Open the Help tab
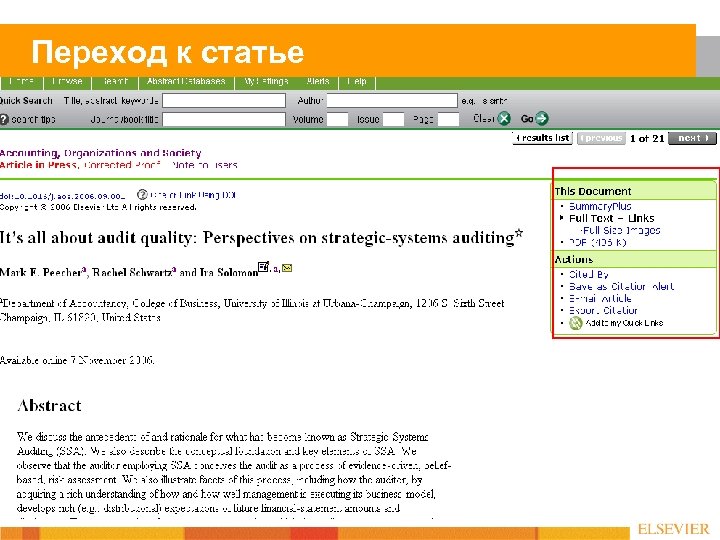The image size is (720, 540). coord(357,82)
